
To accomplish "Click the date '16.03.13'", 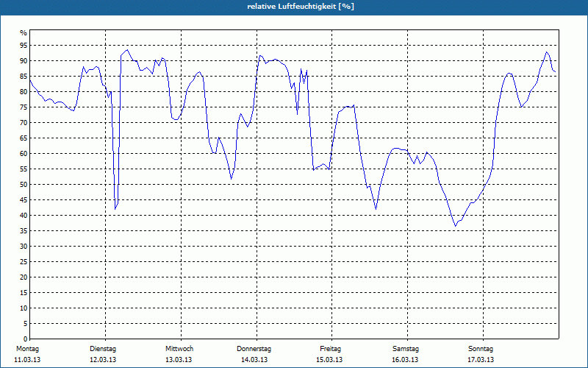I will click(405, 360).
